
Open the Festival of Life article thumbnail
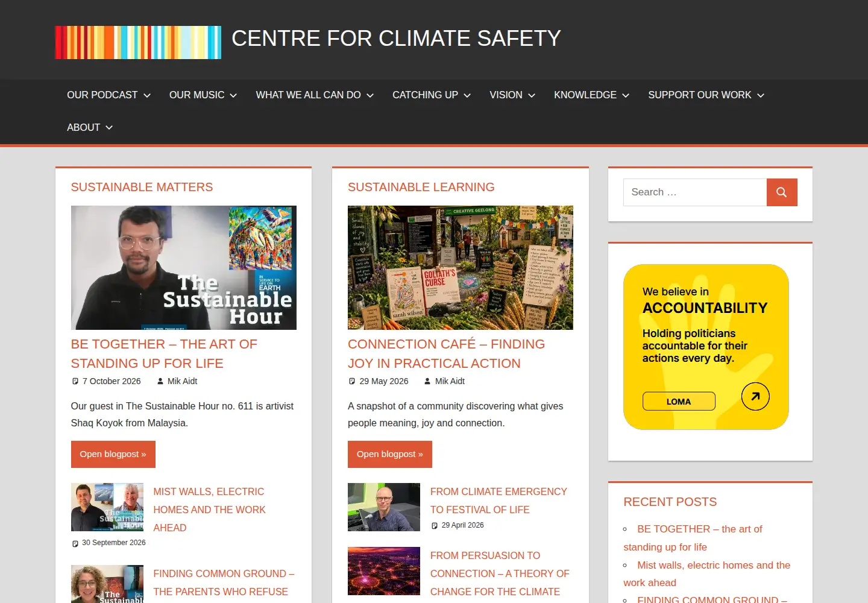pos(384,507)
